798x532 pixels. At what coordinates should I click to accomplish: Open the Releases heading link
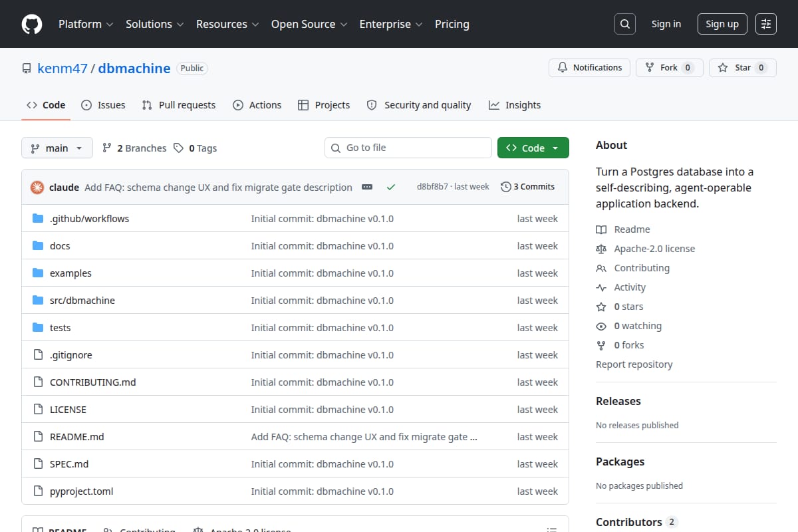pos(618,401)
